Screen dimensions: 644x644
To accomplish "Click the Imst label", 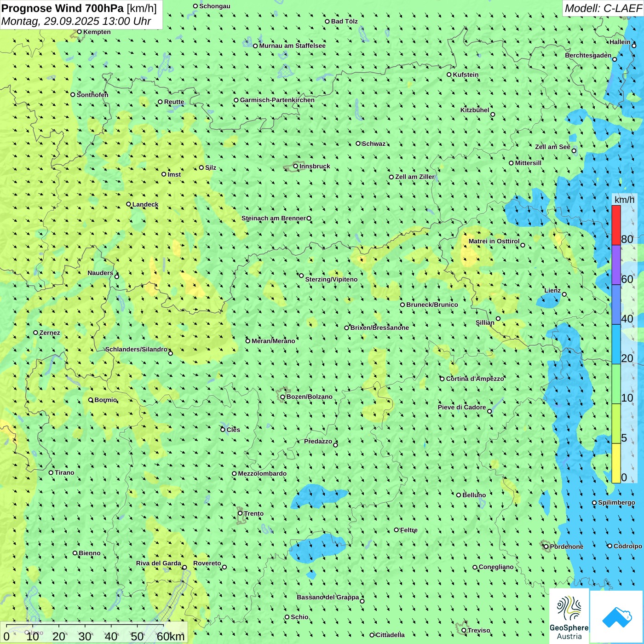I will tap(174, 174).
